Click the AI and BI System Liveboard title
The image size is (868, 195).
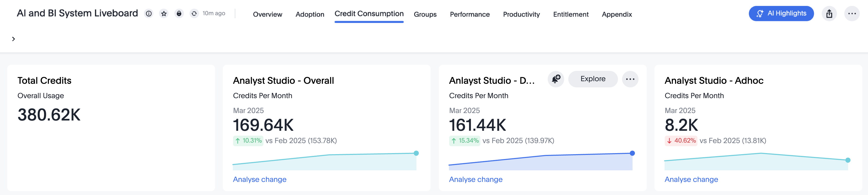point(77,13)
